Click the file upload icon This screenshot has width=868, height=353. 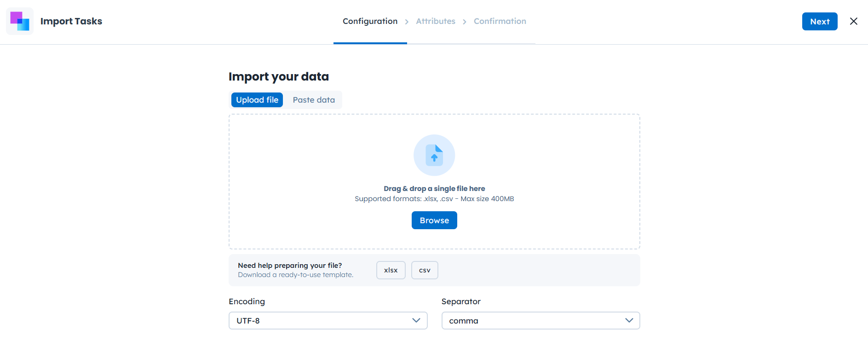[434, 155]
